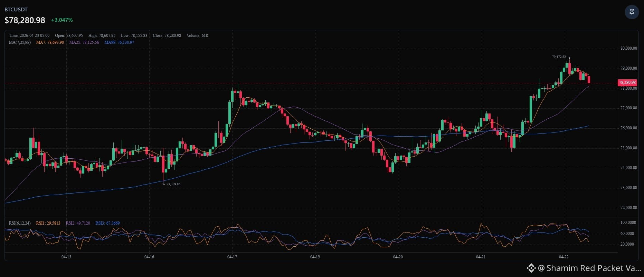Select the Time: 2026-04-23 05:00 readout
Viewport: 644px width, 277px height.
point(29,36)
